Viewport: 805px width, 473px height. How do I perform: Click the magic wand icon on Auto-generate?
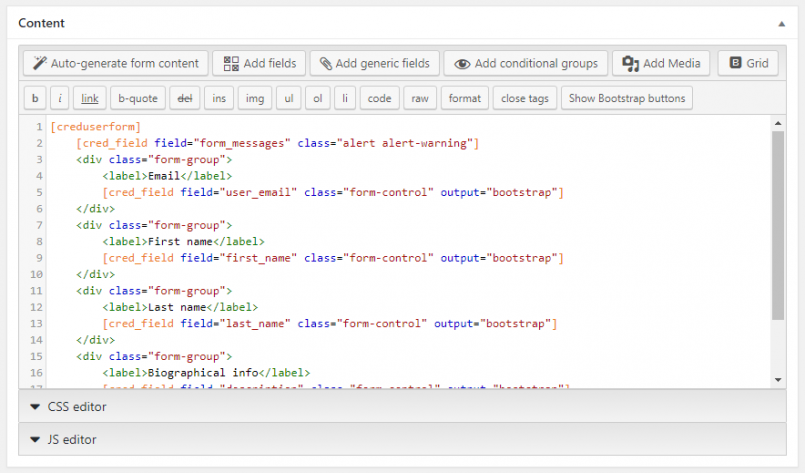pyautogui.click(x=40, y=63)
